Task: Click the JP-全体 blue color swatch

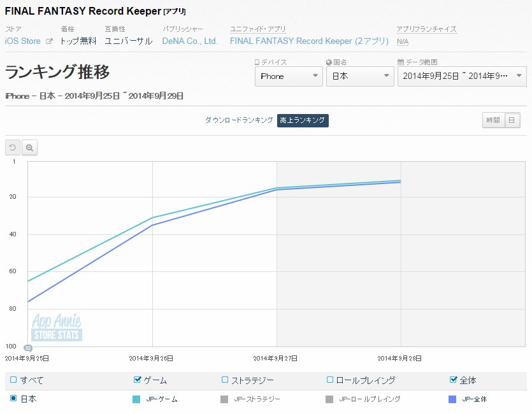Action: tap(452, 399)
